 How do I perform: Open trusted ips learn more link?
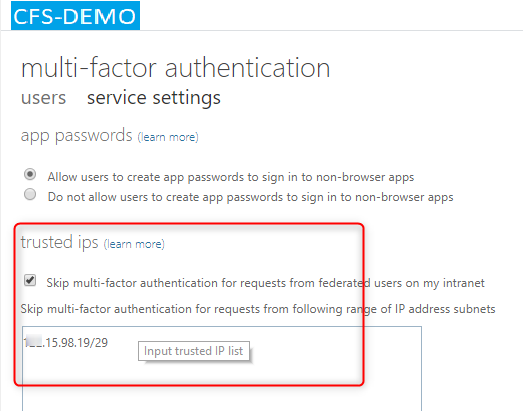point(134,244)
